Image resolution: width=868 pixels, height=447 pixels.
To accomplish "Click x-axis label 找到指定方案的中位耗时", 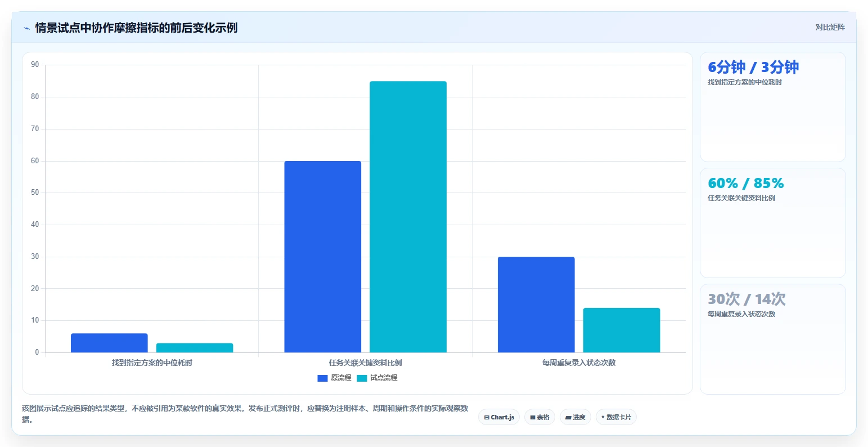I will point(152,363).
